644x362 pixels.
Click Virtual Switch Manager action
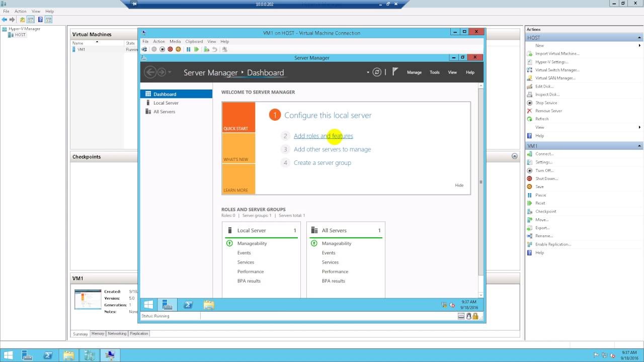click(557, 70)
